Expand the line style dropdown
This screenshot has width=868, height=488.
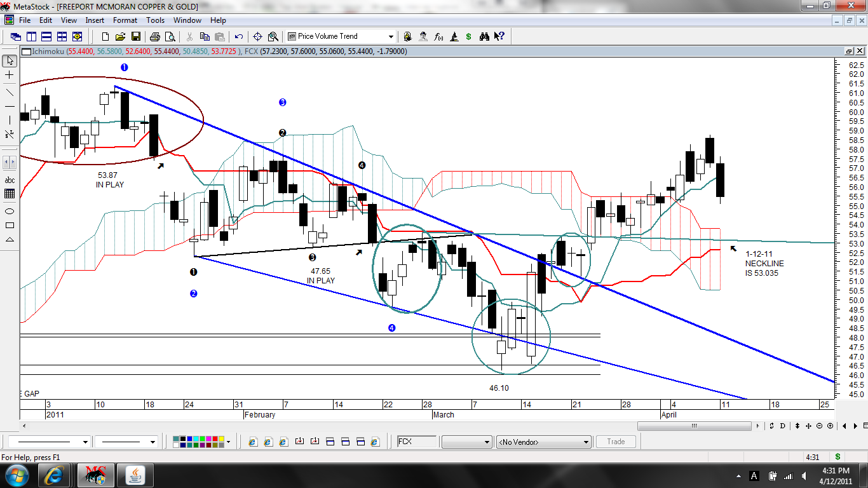coord(86,441)
